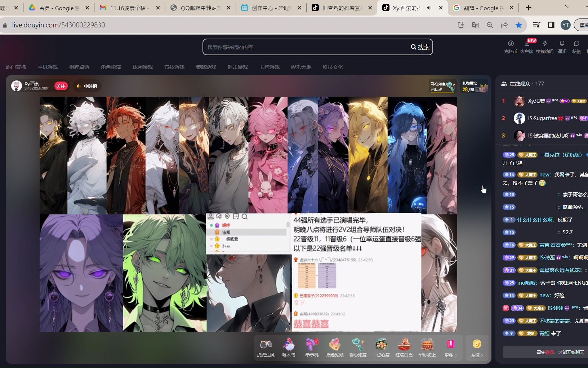
Task: Open top viewer Xy.浅若 profile
Action: pyautogui.click(x=536, y=101)
